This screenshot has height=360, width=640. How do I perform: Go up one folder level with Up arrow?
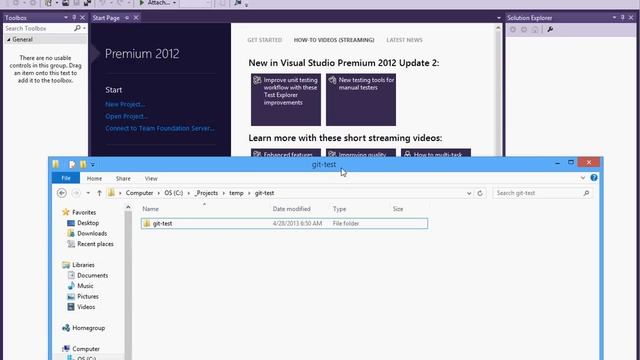(99, 193)
